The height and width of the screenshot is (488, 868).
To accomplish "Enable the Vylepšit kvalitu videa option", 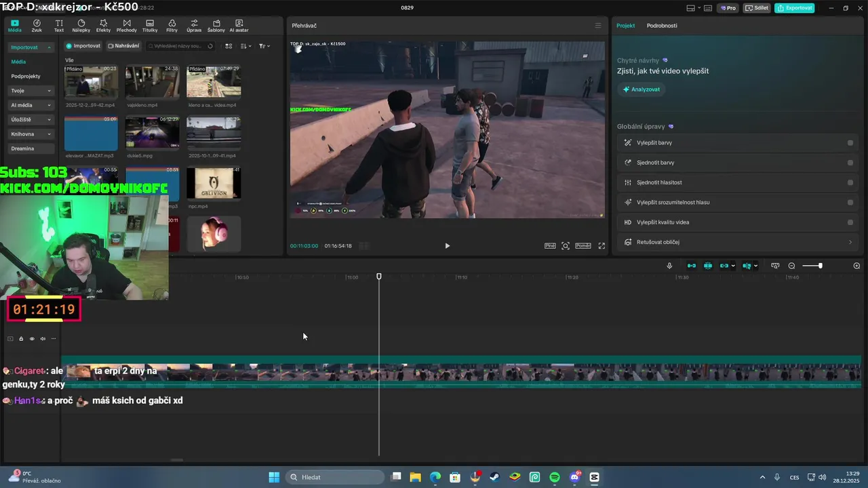I will pyautogui.click(x=850, y=222).
